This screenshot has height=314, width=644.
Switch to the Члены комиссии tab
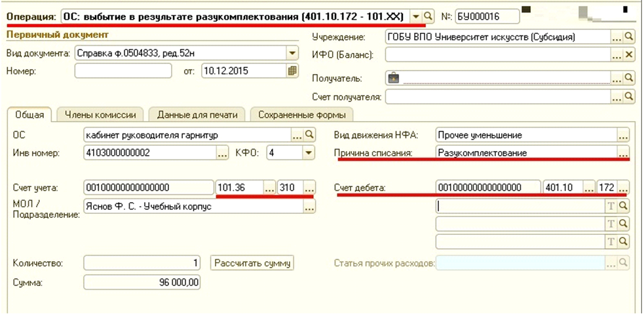pyautogui.click(x=100, y=114)
